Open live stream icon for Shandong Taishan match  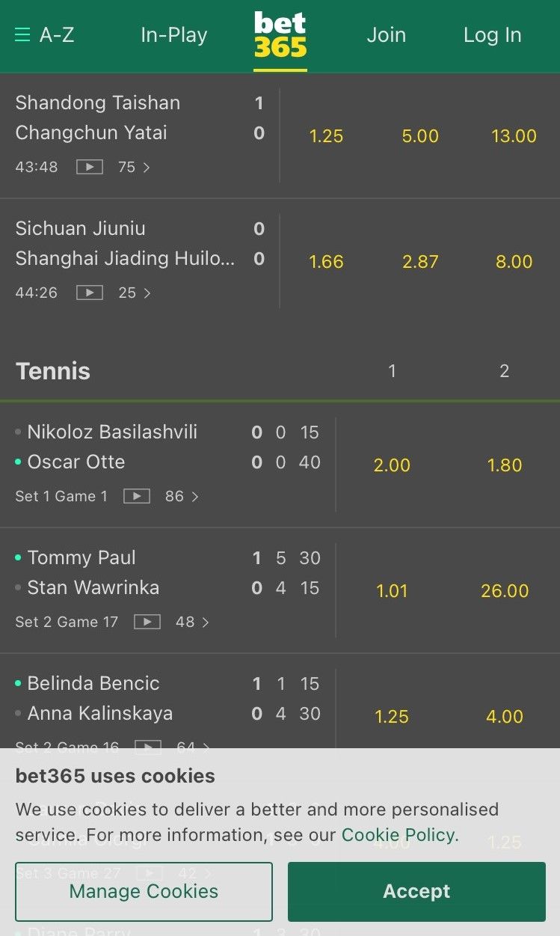coord(90,167)
